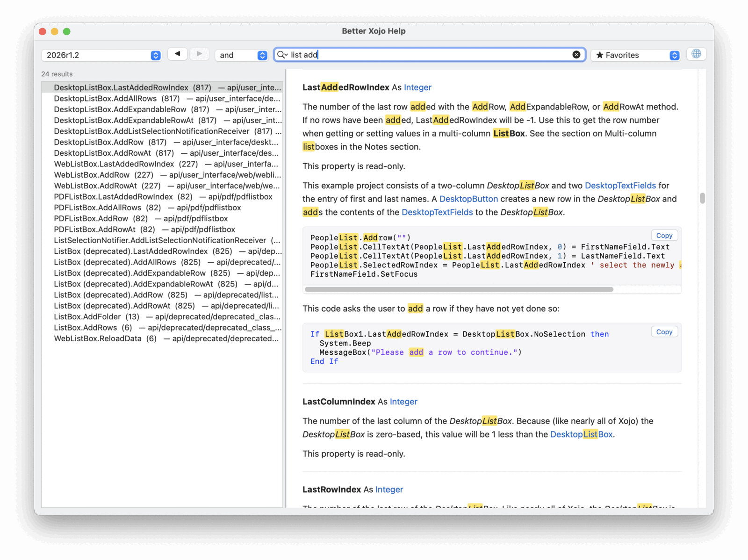Screen dimensions: 748x560
Task: Select result DesktopListBox.AddExpandableRowAt
Action: click(162, 120)
